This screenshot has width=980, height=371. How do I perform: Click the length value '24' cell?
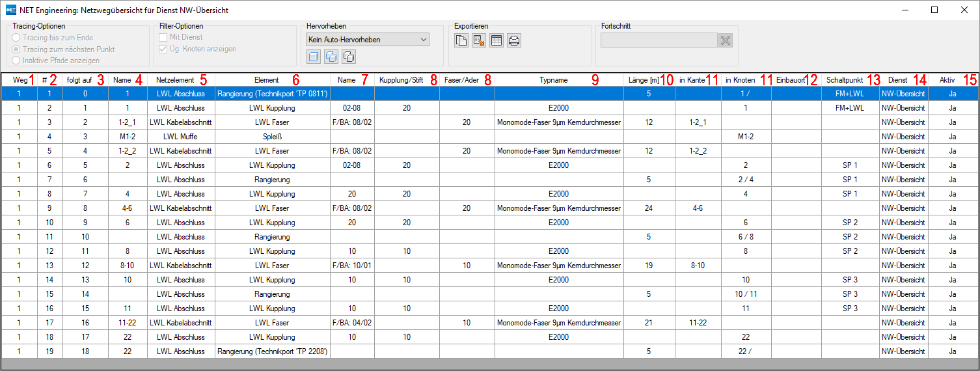coord(649,208)
